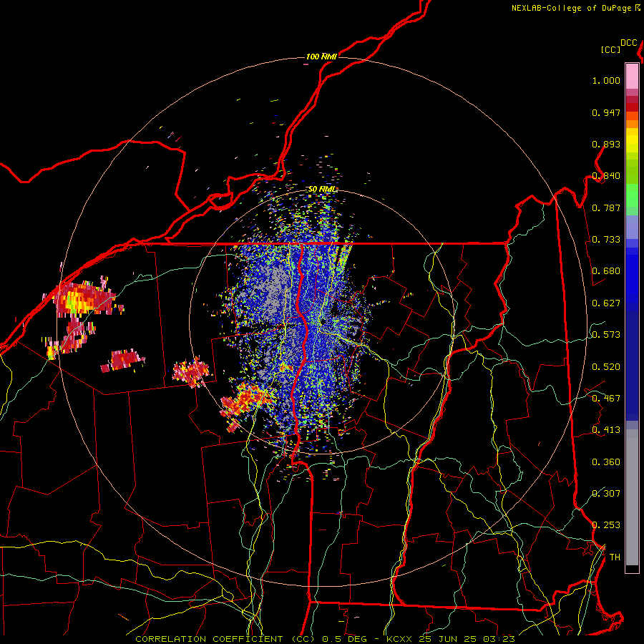
Task: Click the [CC] legend unit label
Action: [x=611, y=49]
